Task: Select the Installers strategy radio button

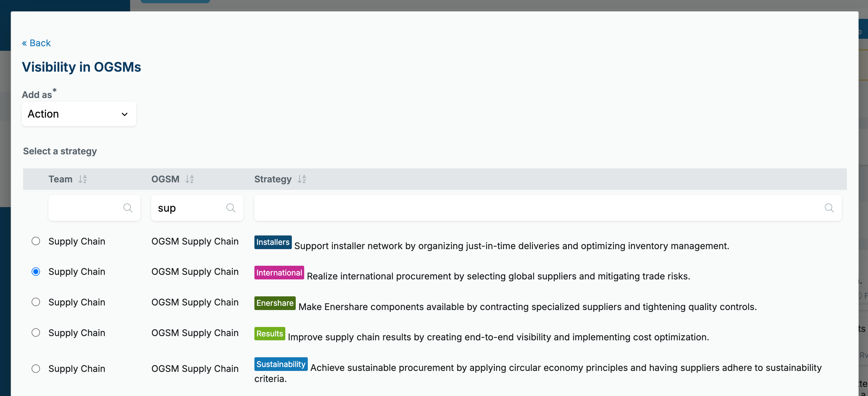Action: (36, 241)
